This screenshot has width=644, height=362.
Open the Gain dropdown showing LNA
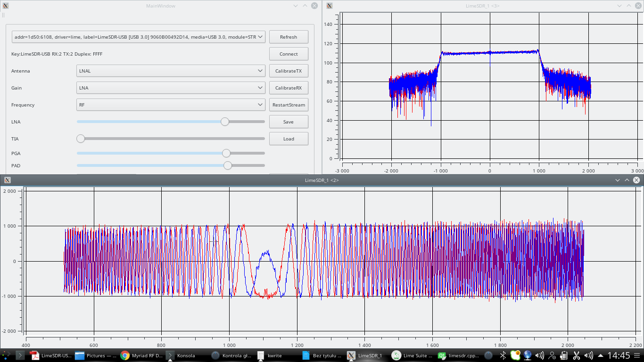click(x=171, y=88)
